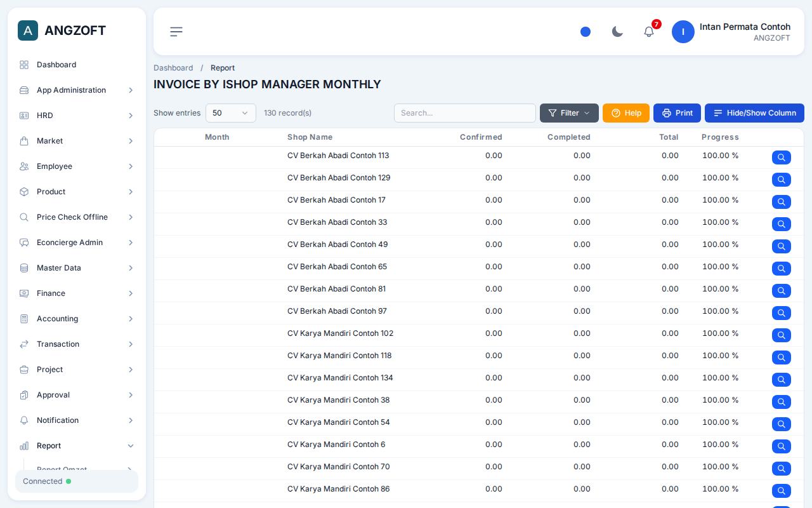View details for CV Berkah Abadi Contoh 17

[x=782, y=202]
